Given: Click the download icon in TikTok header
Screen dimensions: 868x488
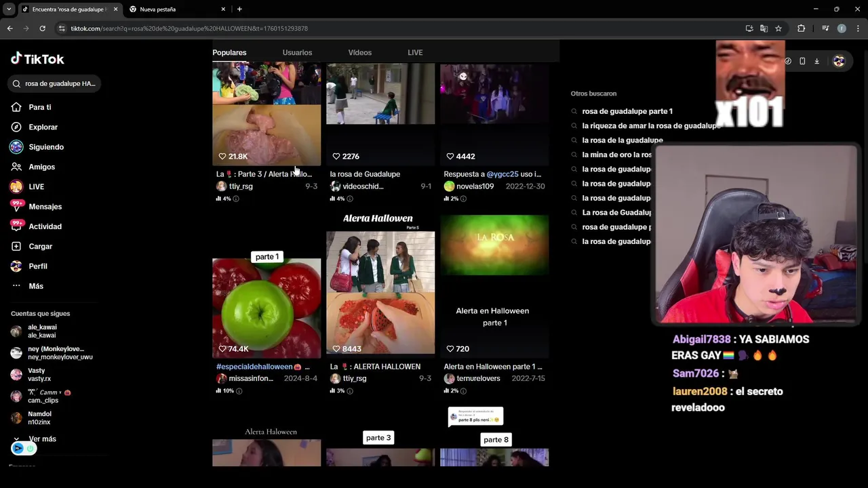Looking at the screenshot, I should click(817, 61).
